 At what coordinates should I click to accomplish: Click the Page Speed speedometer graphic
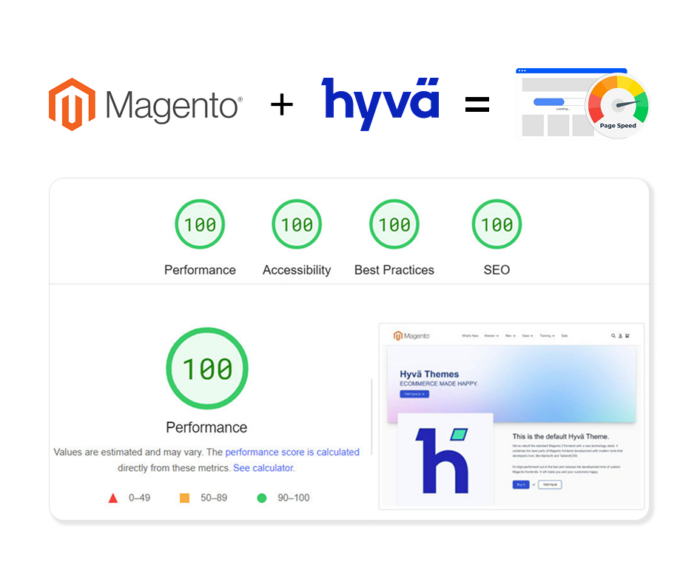click(616, 107)
